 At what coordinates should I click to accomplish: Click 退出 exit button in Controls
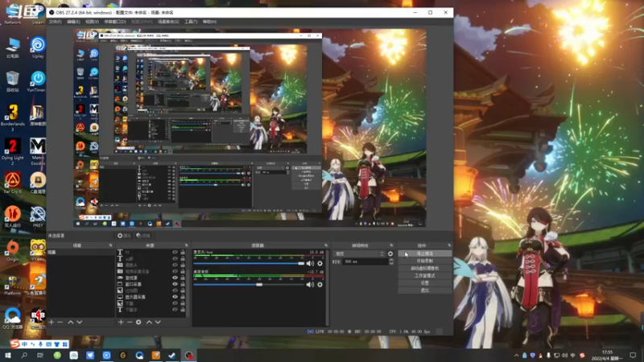pos(425,290)
